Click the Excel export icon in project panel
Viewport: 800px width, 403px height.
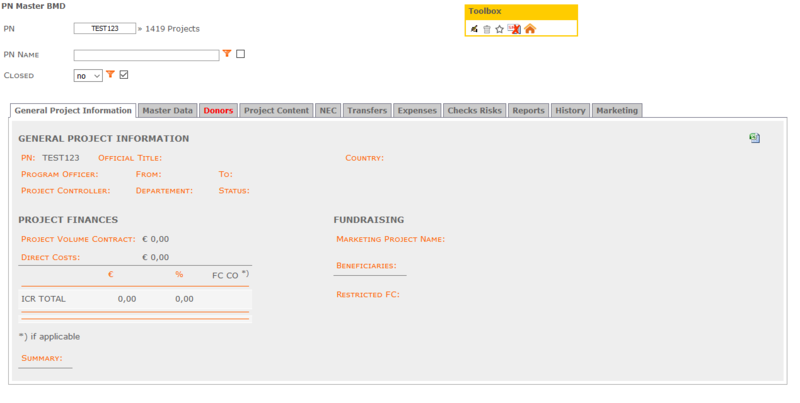[754, 138]
